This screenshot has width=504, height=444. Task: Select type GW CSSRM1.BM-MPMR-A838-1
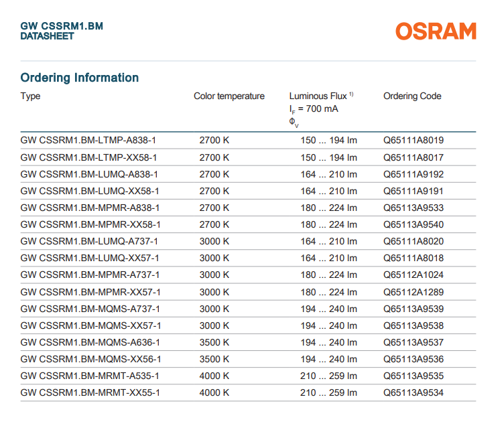click(90, 208)
